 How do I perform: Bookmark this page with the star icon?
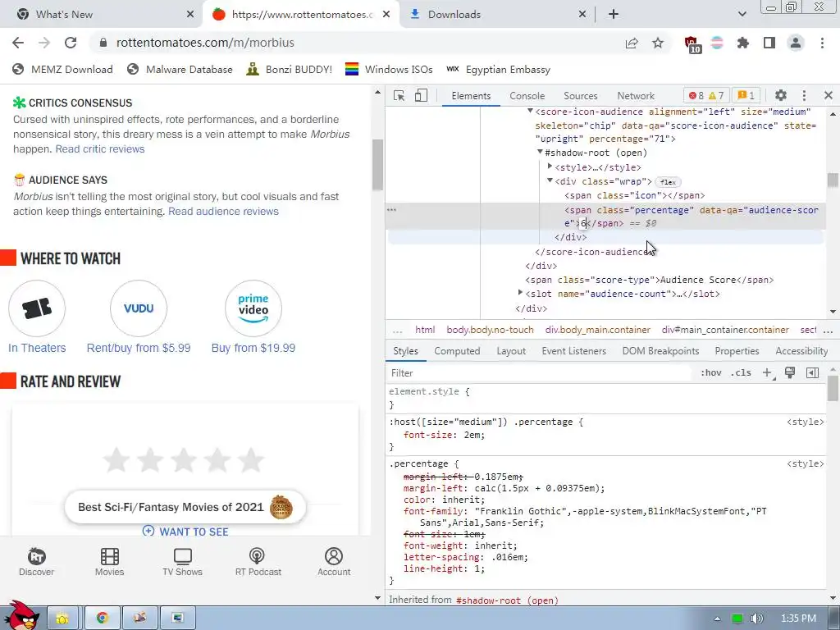coord(658,43)
